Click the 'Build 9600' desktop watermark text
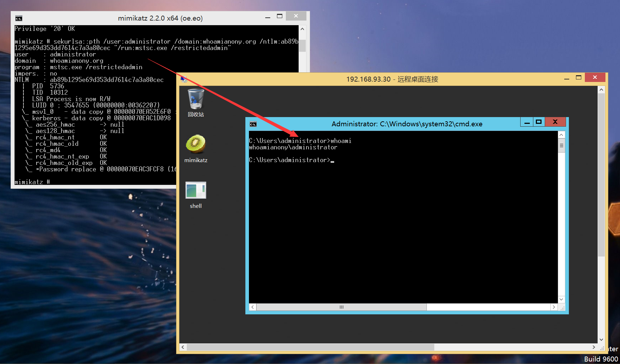The height and width of the screenshot is (364, 620). [601, 359]
